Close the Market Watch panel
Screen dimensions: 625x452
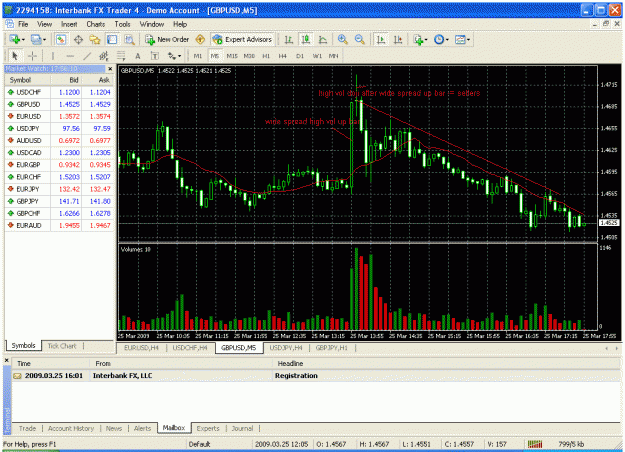pos(110,69)
